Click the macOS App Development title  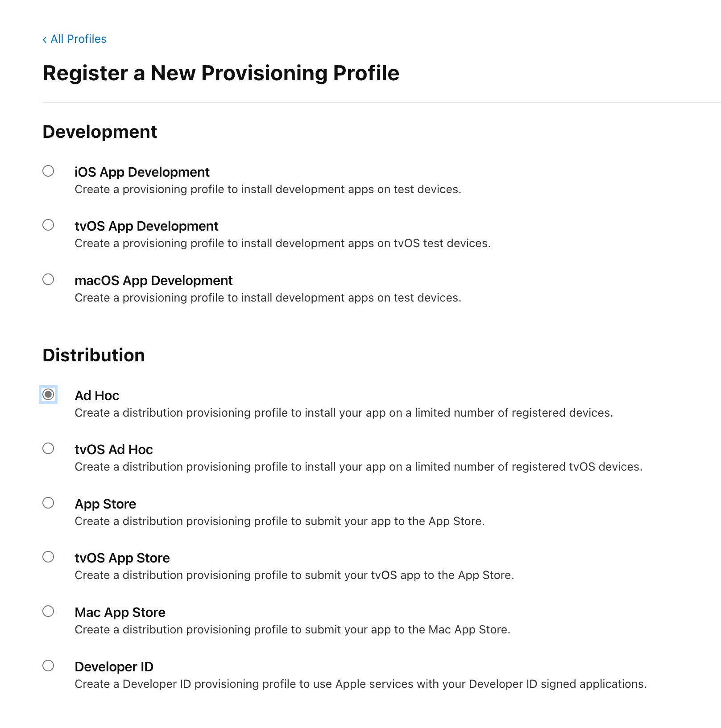click(x=153, y=281)
